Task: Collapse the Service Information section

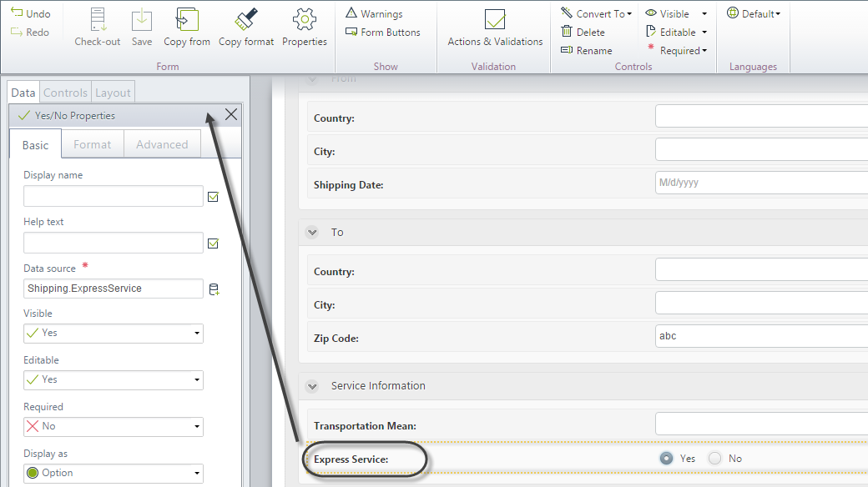Action: click(312, 386)
